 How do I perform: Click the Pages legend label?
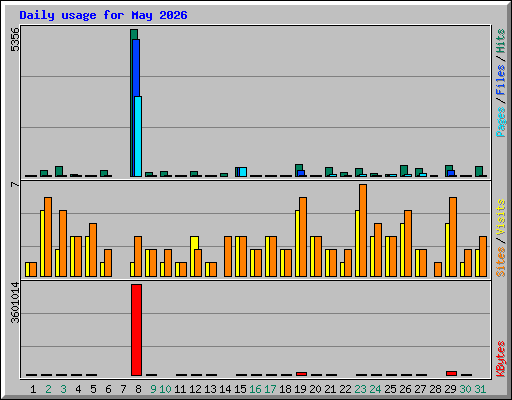tap(500, 122)
